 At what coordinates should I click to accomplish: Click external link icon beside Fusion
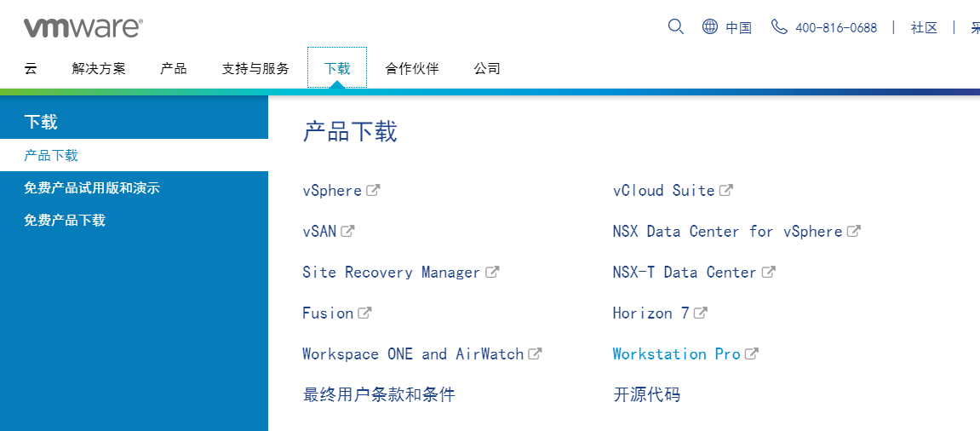click(x=364, y=313)
